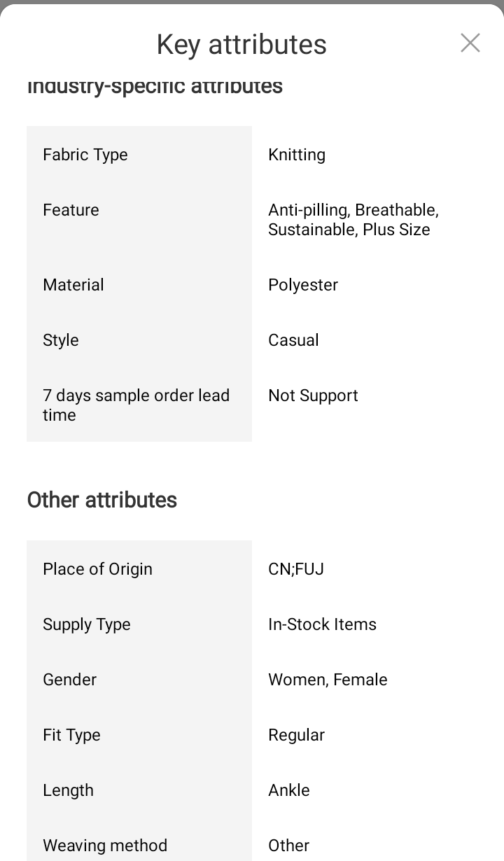Select the Place of Origin label
The height and width of the screenshot is (861, 504).
click(x=97, y=569)
